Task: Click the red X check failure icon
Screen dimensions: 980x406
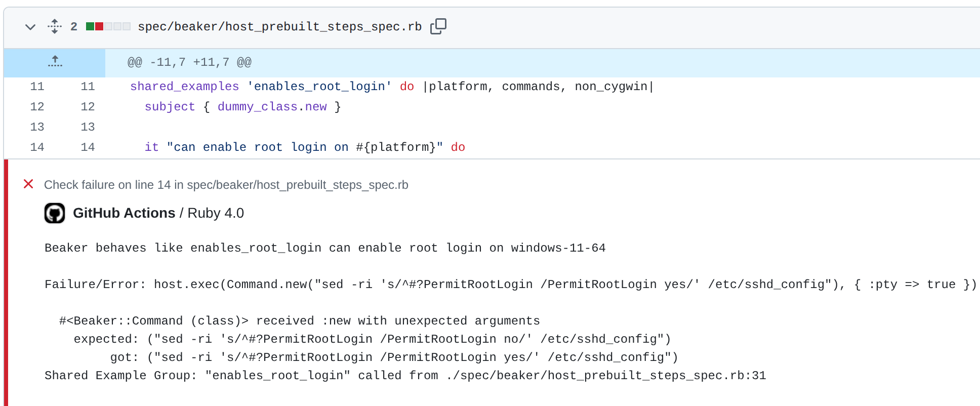Action: pyautogui.click(x=28, y=184)
